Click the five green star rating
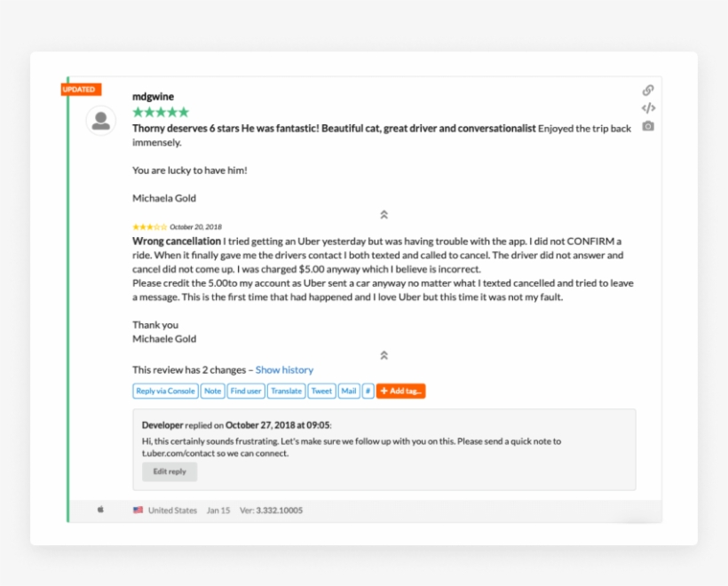Screen dimensions: 728x586 pyautogui.click(x=161, y=112)
